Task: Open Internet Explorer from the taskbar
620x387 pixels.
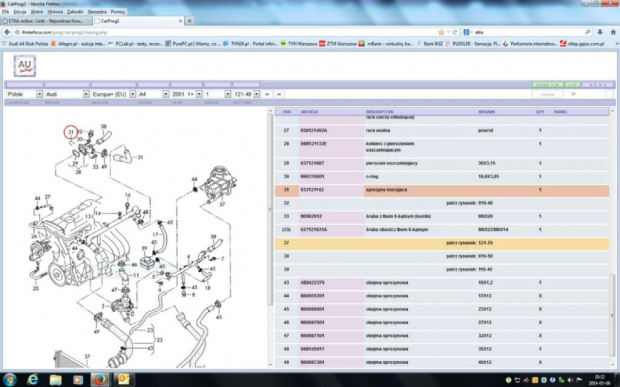Action: 32,379
